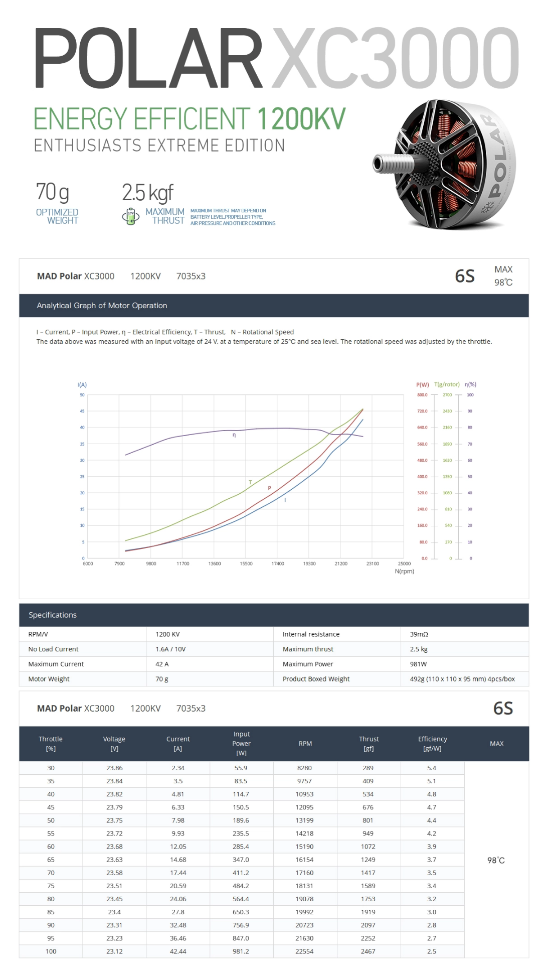Click the 1.6A / 10V value
This screenshot has width=543, height=980.
pyautogui.click(x=170, y=649)
